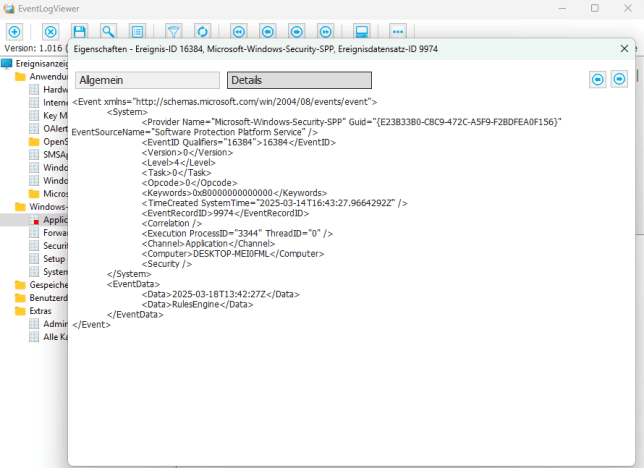Expand the Extras folder in tree

click(40, 311)
